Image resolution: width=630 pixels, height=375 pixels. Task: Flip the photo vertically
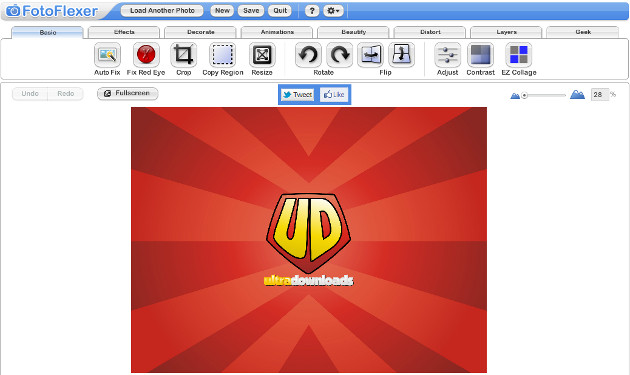pos(401,55)
